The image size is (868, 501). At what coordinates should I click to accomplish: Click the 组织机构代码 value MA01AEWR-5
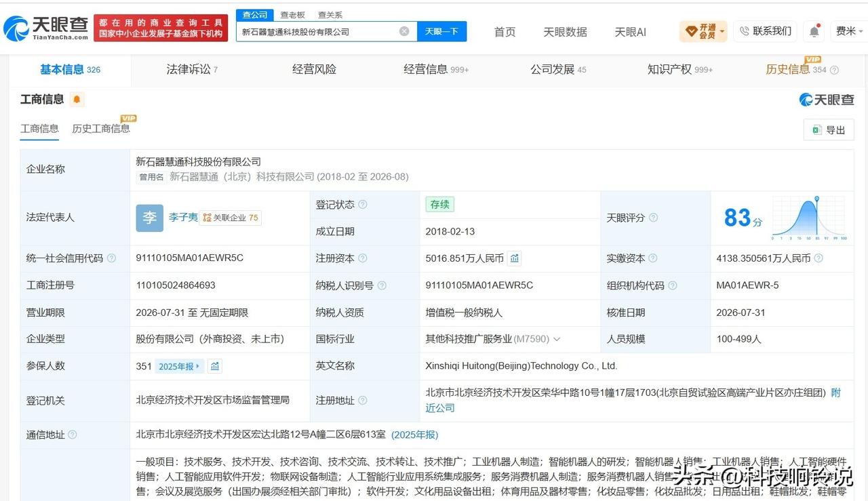(747, 285)
